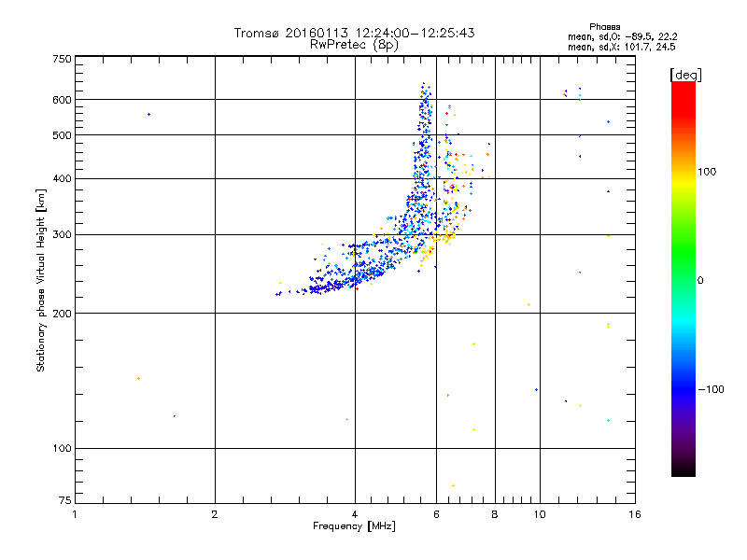This screenshot has width=747, height=560.
Task: Click the '[deg]' colorbar unit label
Action: coord(685,75)
